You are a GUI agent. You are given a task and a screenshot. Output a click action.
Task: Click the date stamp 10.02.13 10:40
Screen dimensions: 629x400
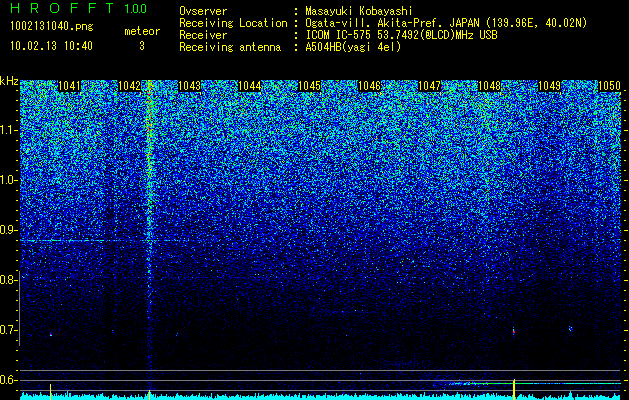(x=51, y=46)
